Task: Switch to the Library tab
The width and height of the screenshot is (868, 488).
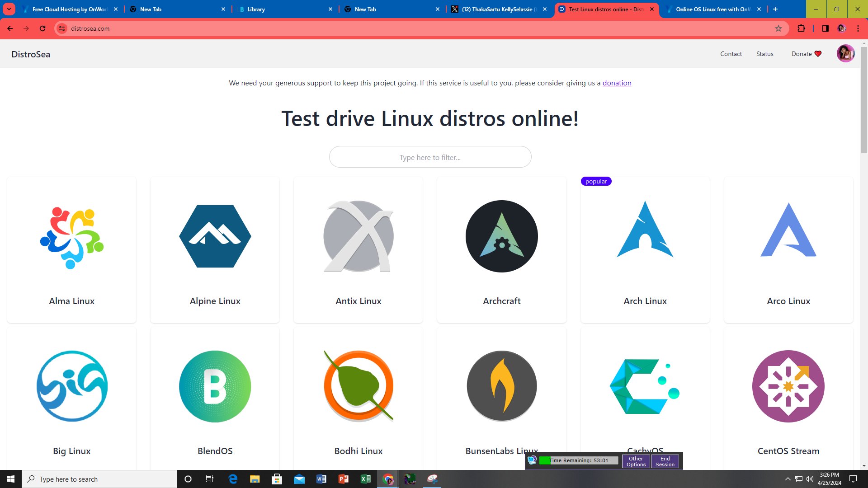Action: [285, 9]
